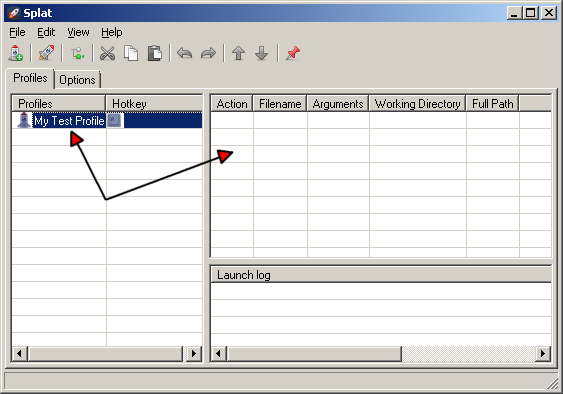Open the Help menu

point(112,32)
